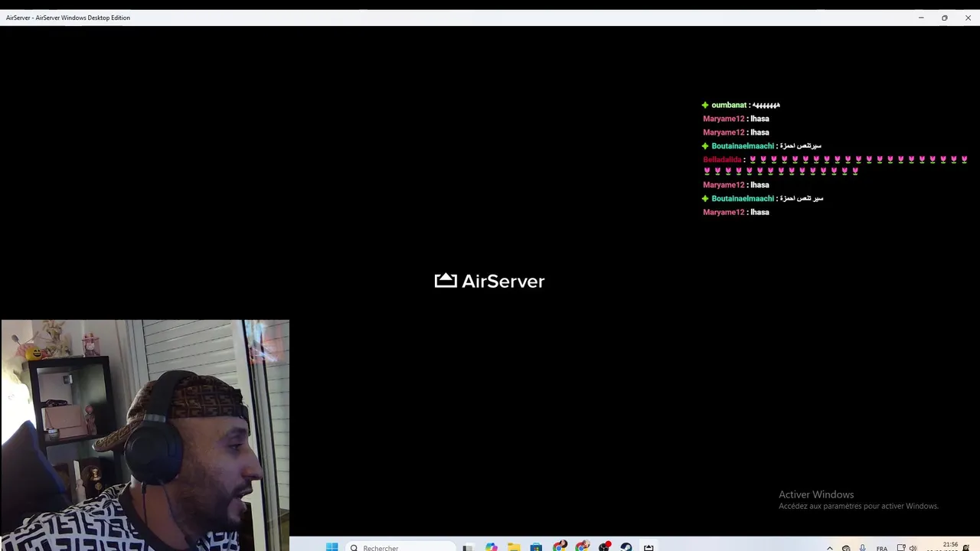The height and width of the screenshot is (551, 980).
Task: Click the oumbanat chat username
Action: (729, 105)
